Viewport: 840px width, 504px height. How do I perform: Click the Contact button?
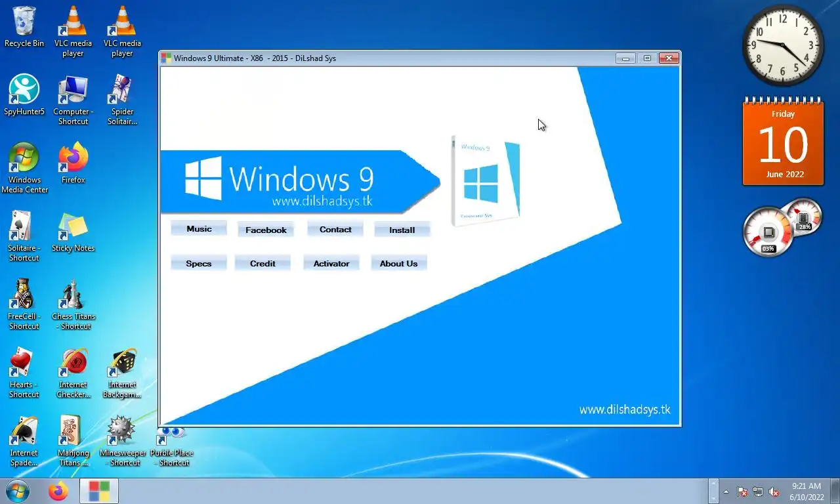pyautogui.click(x=335, y=229)
